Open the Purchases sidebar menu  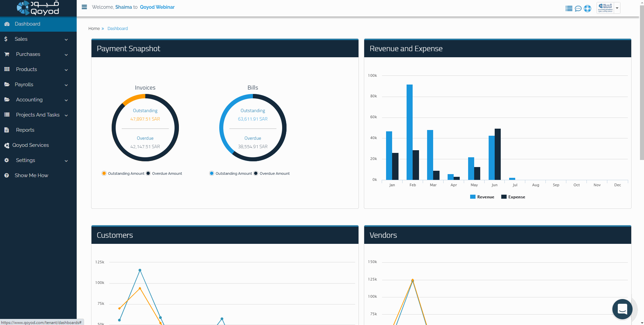tap(28, 54)
